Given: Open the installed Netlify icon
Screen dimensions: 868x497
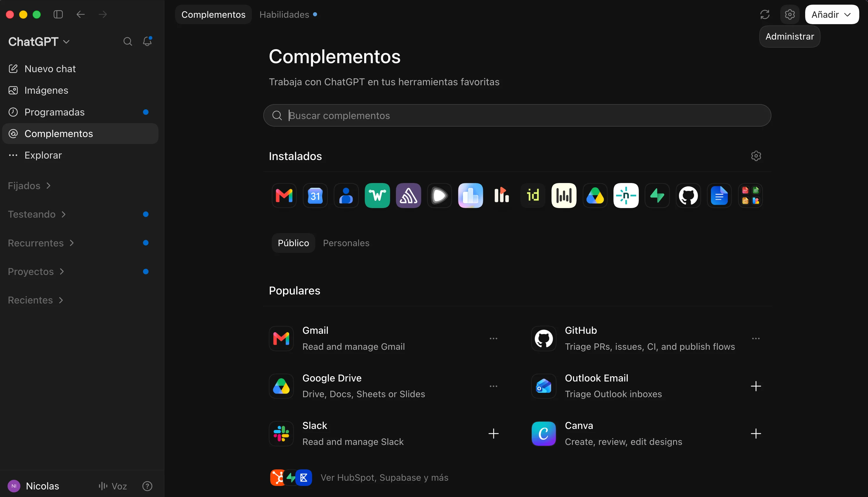Looking at the screenshot, I should [626, 196].
